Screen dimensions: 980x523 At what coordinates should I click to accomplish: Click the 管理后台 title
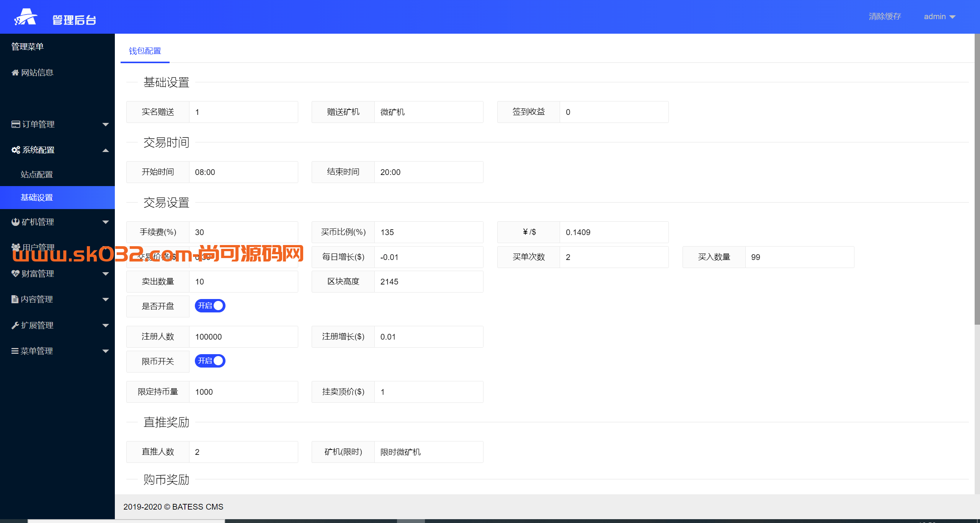(x=74, y=20)
